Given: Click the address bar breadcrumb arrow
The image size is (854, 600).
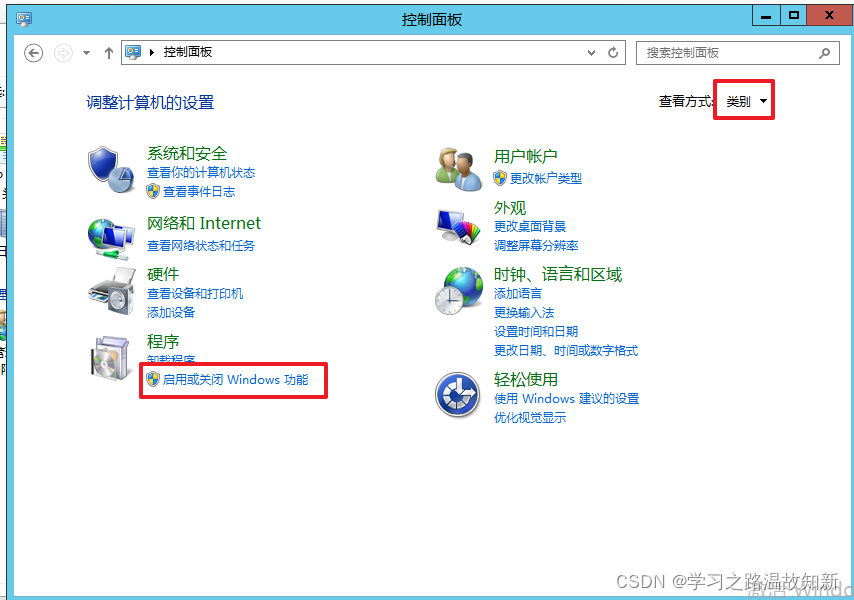Looking at the screenshot, I should (x=152, y=52).
